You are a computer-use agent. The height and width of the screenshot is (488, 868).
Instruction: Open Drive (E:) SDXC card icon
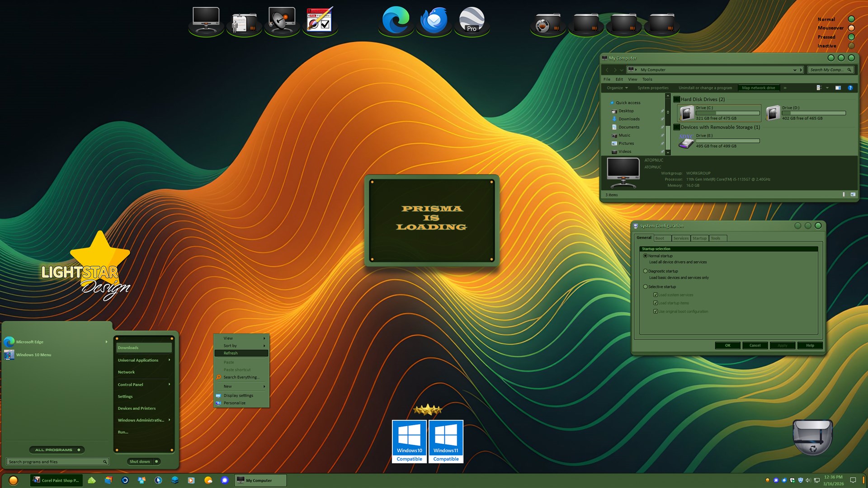click(x=686, y=141)
